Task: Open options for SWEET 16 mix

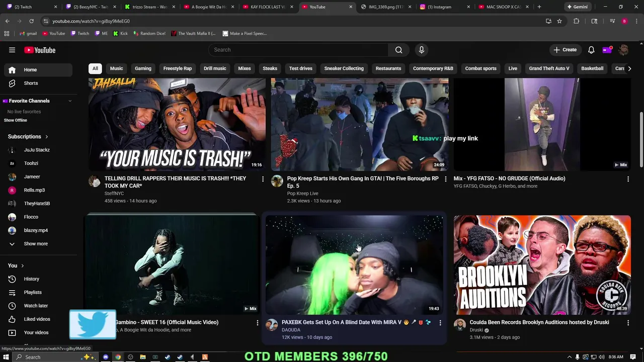Action: (x=258, y=323)
